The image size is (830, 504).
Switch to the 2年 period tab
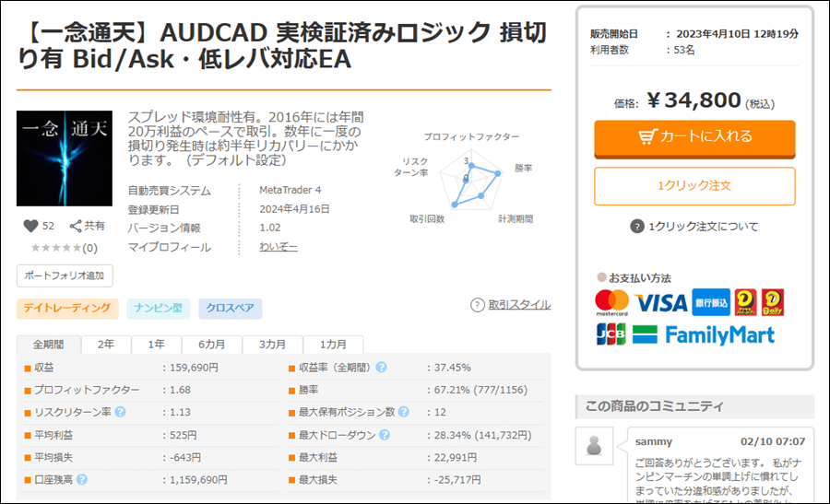point(105,345)
